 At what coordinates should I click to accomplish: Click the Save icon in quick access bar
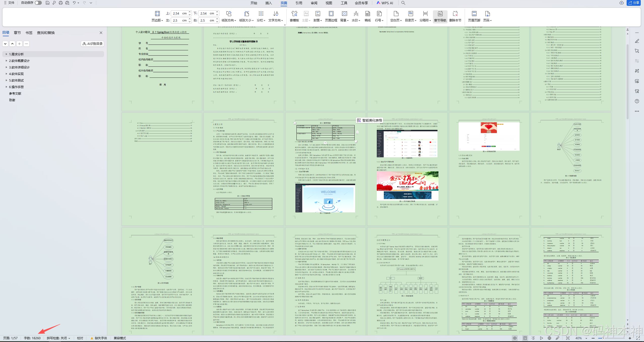[47, 3]
